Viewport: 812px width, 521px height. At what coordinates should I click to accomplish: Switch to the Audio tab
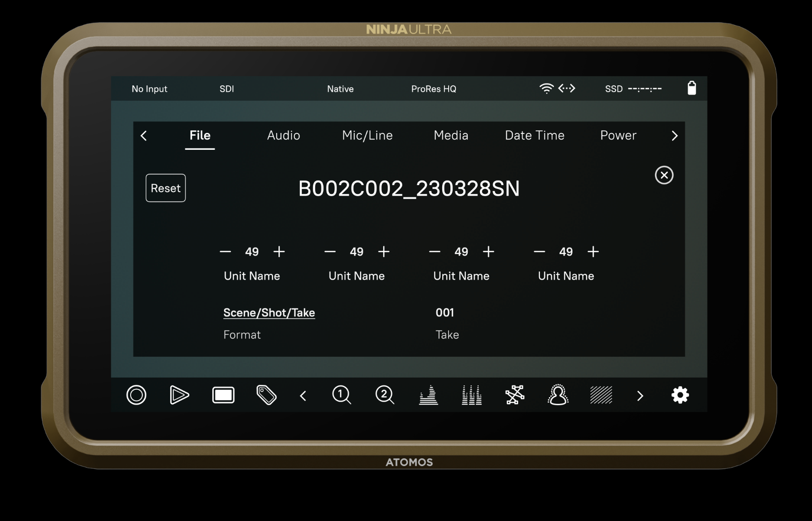[x=283, y=135]
